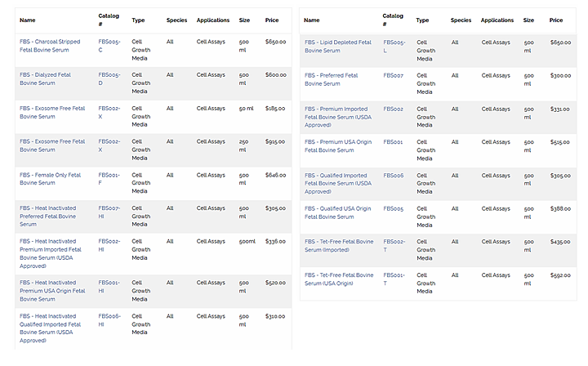Click catalog number FBS006 in right table
588x366 pixels.
tap(394, 175)
